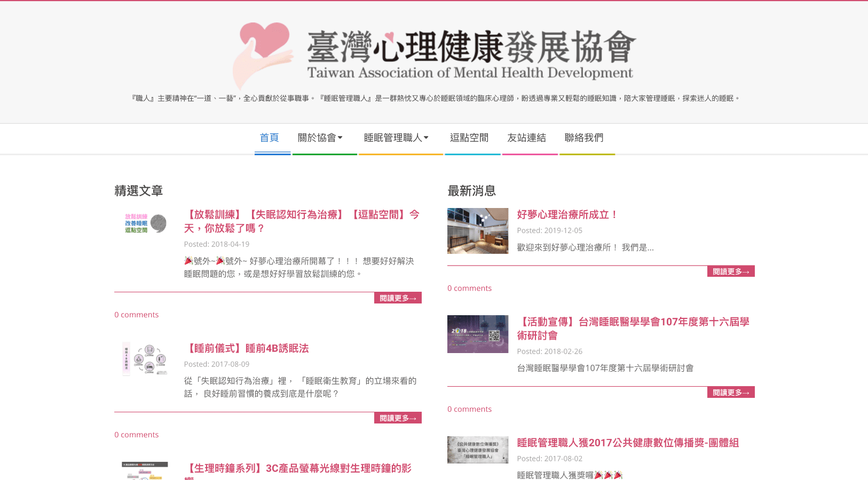This screenshot has width=868, height=480.
Task: Click the 睡眠管理職人獲獎囉 excerpt text
Action: pyautogui.click(x=570, y=475)
